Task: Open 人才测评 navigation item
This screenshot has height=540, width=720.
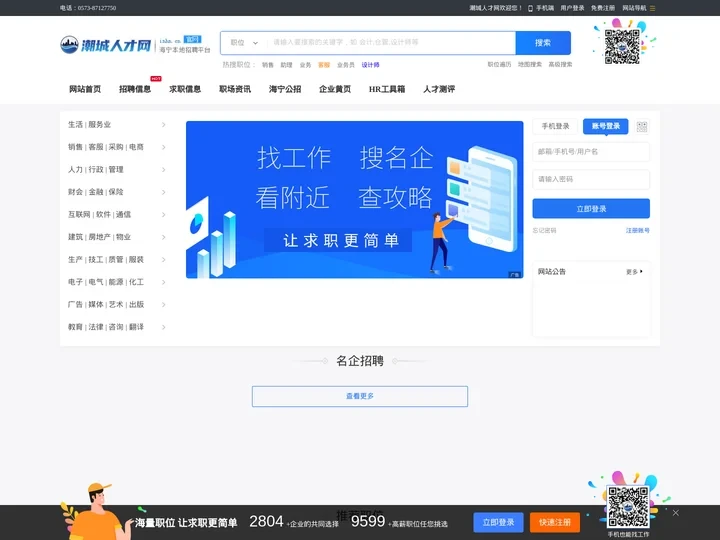Action: pos(439,89)
